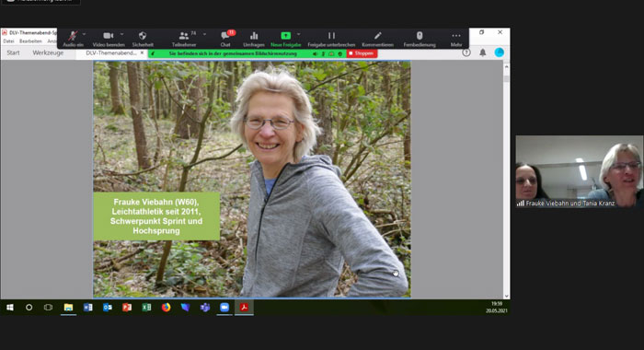Open Mehr three-dots menu
644x350 pixels.
[456, 39]
